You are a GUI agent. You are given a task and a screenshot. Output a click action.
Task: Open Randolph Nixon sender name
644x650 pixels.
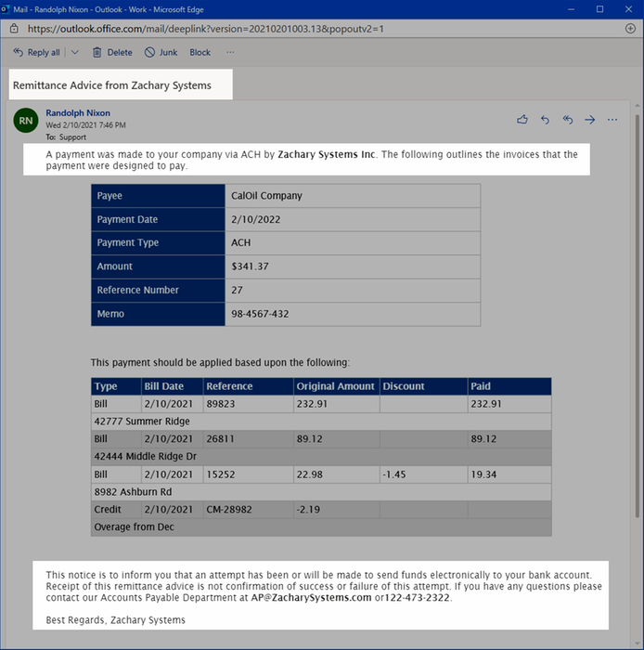pos(78,112)
